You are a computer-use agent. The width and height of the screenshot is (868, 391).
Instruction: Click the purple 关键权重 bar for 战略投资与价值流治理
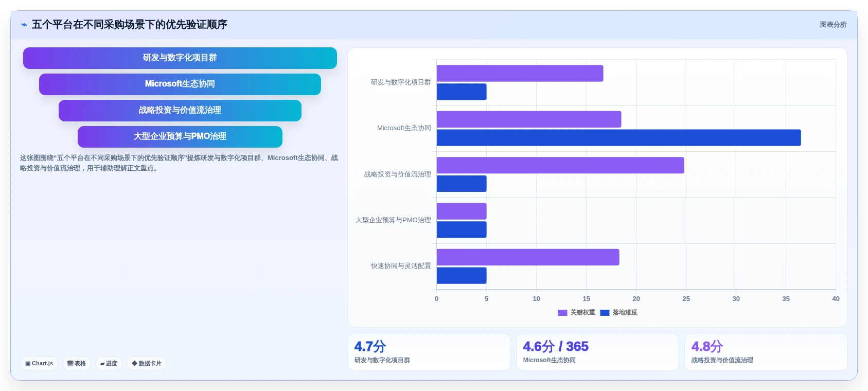coord(560,166)
